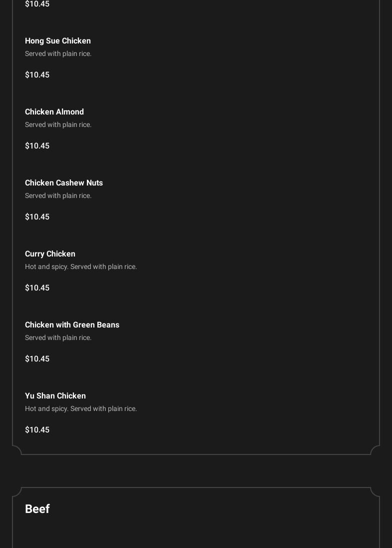The width and height of the screenshot is (392, 548).
Task: Click the Yu Shan Chicken $10.45 price
Action: coord(37,430)
